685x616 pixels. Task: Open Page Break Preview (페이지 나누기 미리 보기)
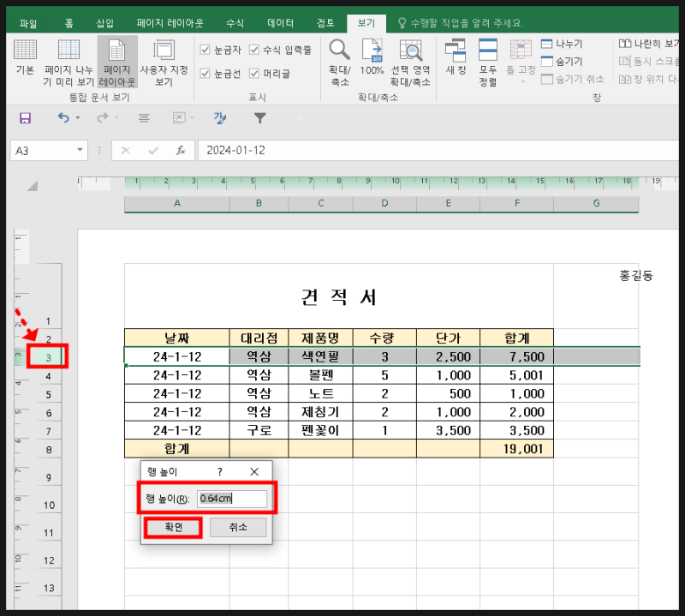68,63
